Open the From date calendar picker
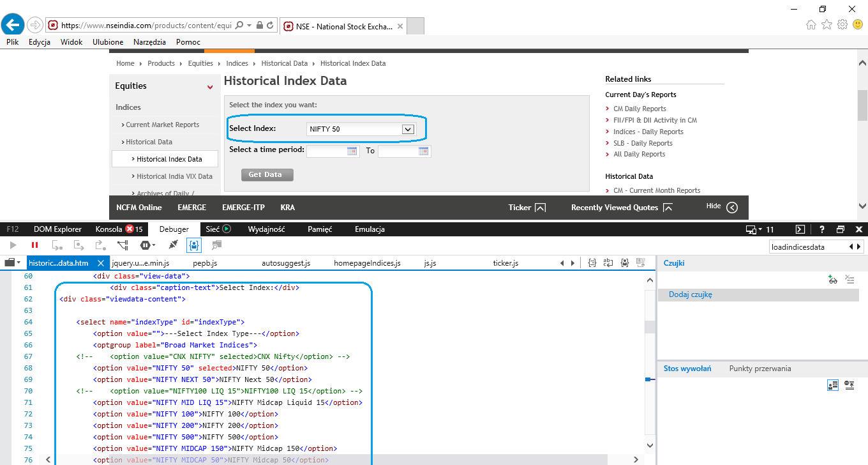 click(x=352, y=151)
